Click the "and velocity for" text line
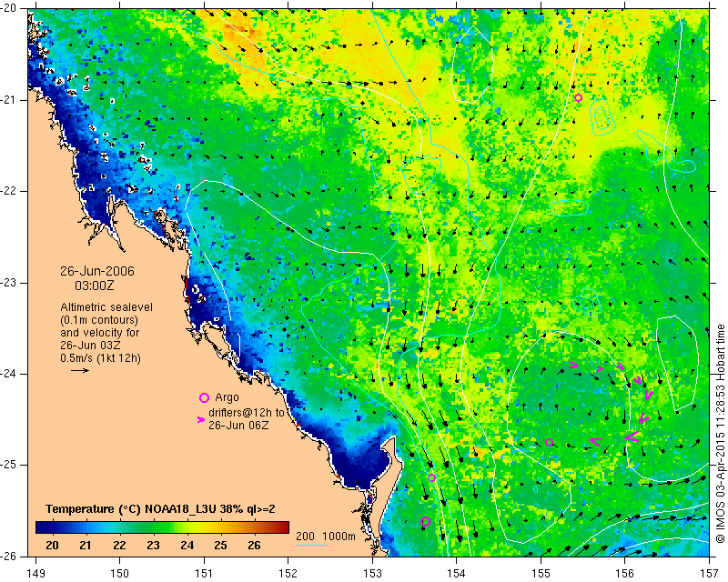Image resolution: width=728 pixels, height=582 pixels. pos(99,332)
